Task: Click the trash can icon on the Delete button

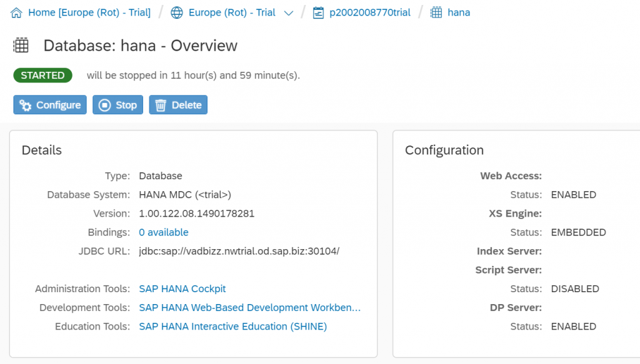Action: (161, 105)
